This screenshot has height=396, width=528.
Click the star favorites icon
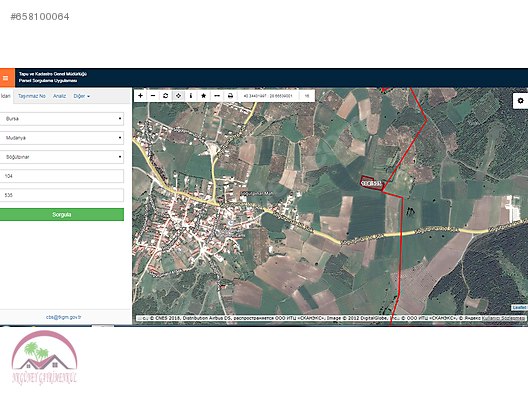(204, 96)
